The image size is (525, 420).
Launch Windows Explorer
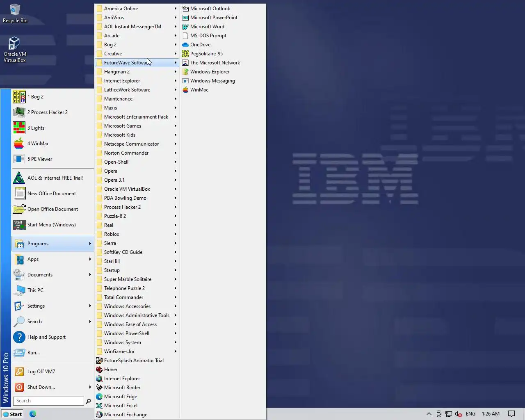(223, 72)
